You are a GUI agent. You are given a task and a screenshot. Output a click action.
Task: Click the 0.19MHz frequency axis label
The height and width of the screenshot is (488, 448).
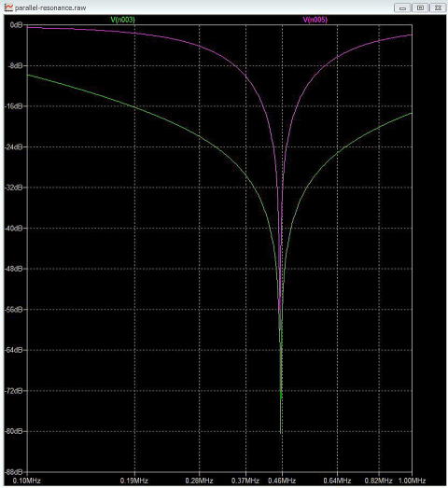134,481
